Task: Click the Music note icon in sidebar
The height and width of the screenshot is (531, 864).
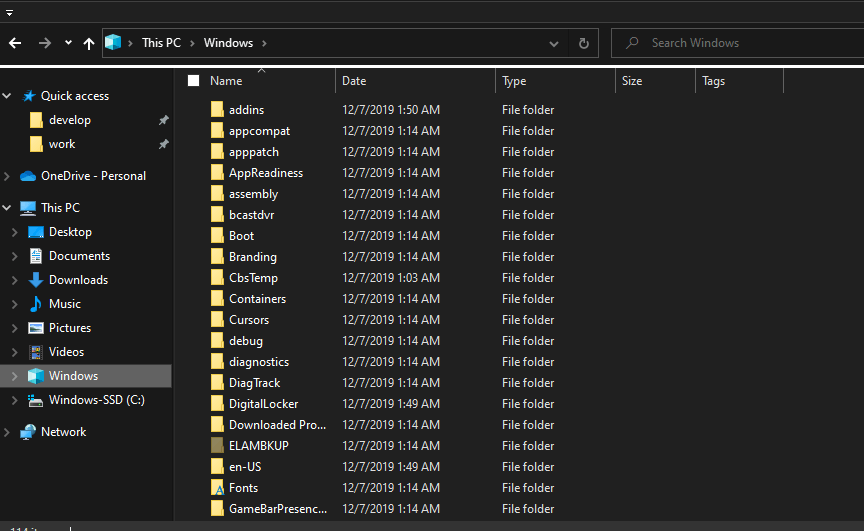Action: pos(36,304)
